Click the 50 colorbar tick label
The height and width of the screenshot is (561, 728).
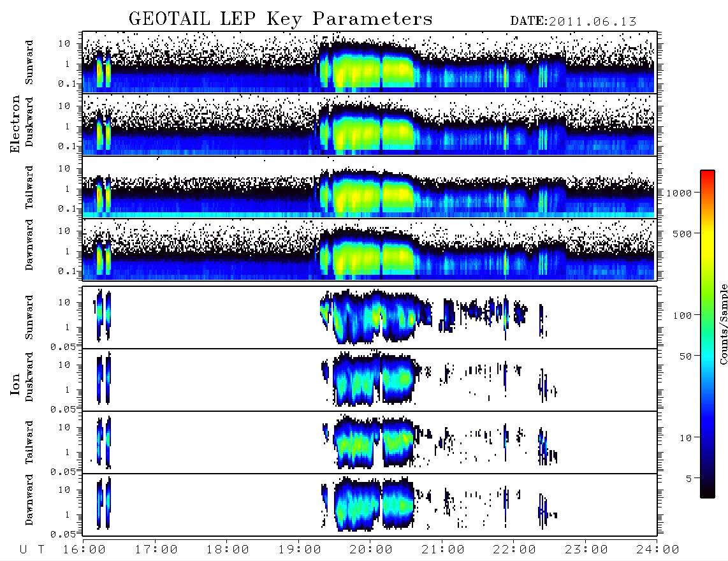[x=686, y=356]
